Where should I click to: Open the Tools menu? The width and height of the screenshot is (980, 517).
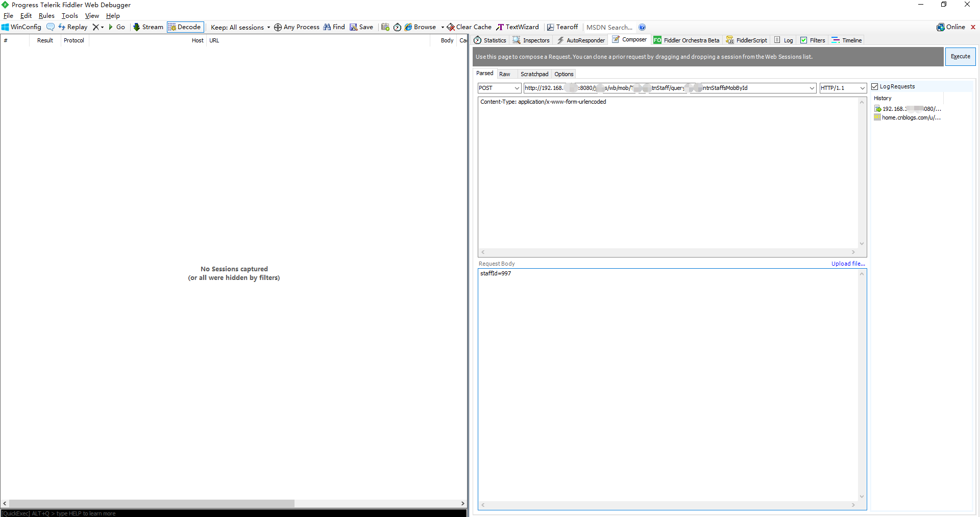(x=70, y=16)
